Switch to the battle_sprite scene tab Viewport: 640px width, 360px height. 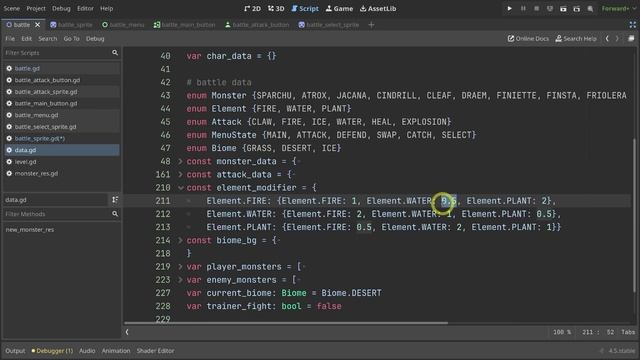pyautogui.click(x=71, y=24)
